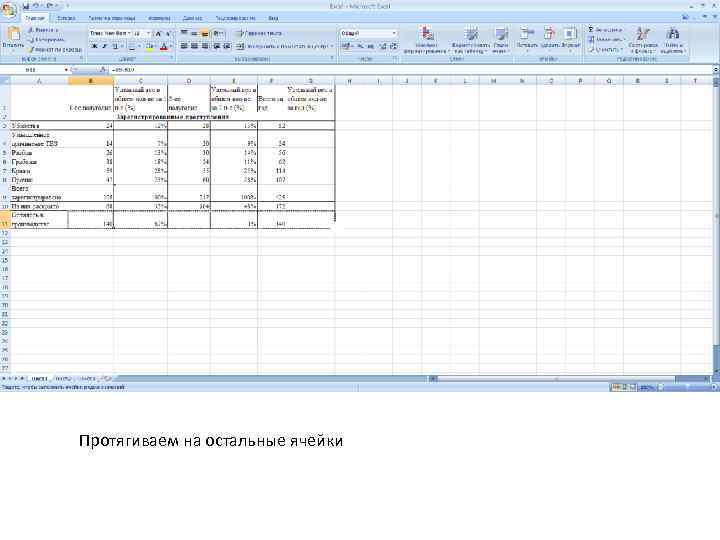The width and height of the screenshot is (720, 540).
Task: Enable wrap text (Перенос текста)
Action: pyautogui.click(x=259, y=34)
